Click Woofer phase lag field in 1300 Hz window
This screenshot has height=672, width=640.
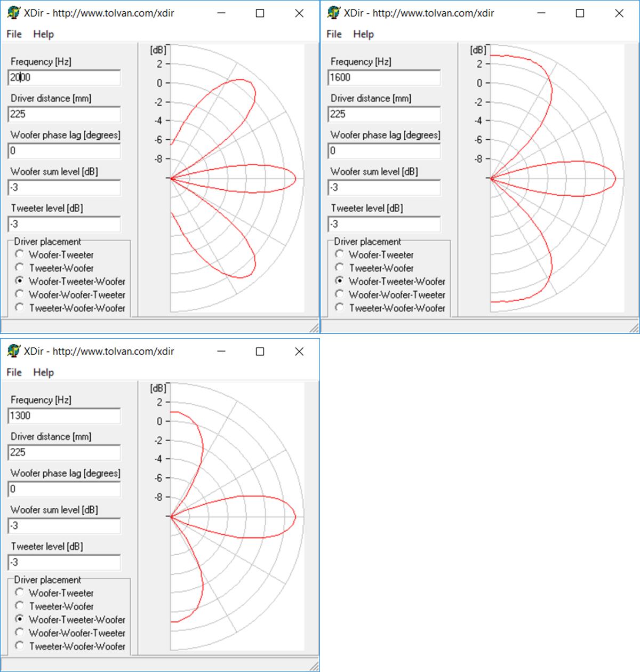coord(65,489)
